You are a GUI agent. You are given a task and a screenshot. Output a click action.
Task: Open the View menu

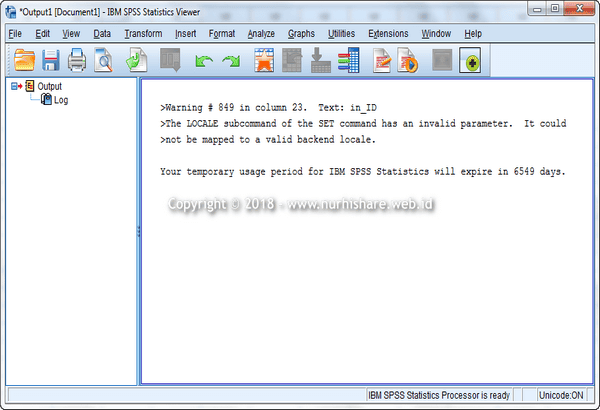pos(71,34)
